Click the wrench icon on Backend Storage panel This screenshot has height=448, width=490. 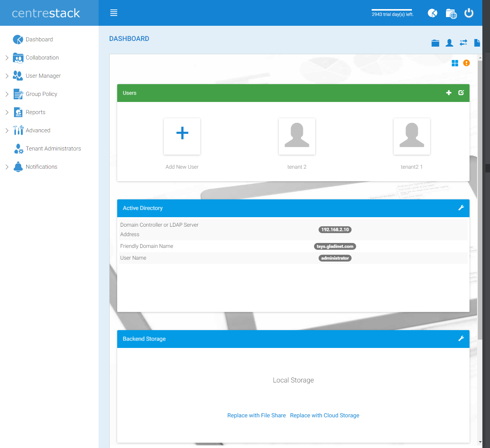point(461,338)
